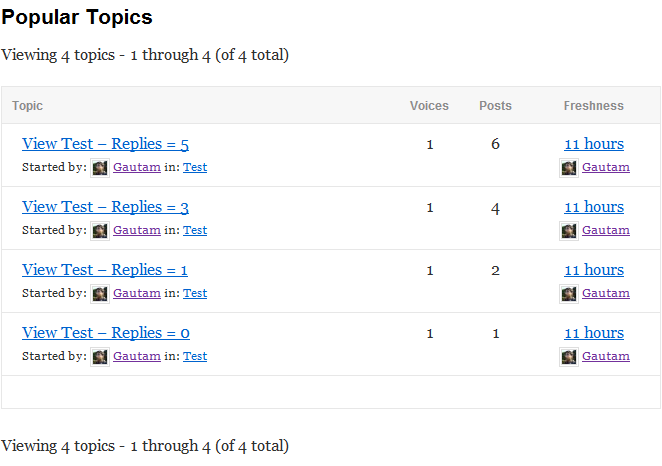Open 11 hours link in Replies = 0 row
The image size is (662, 466).
pyautogui.click(x=594, y=333)
